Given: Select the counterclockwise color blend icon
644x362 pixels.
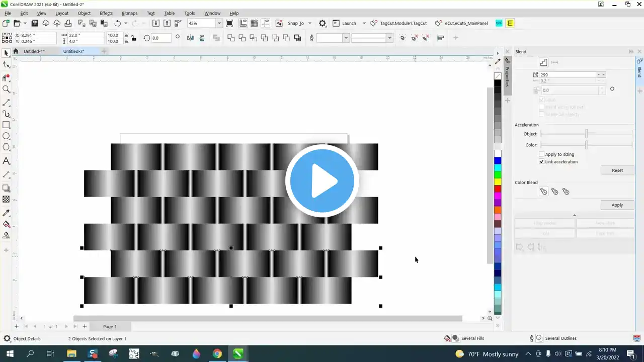Looking at the screenshot, I should point(566,192).
